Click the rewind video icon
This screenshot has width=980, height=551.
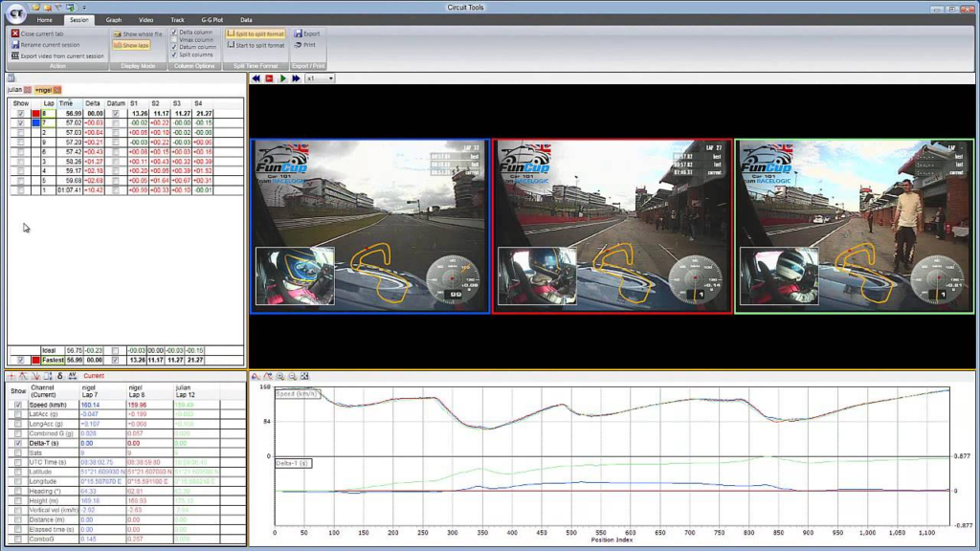tap(256, 78)
